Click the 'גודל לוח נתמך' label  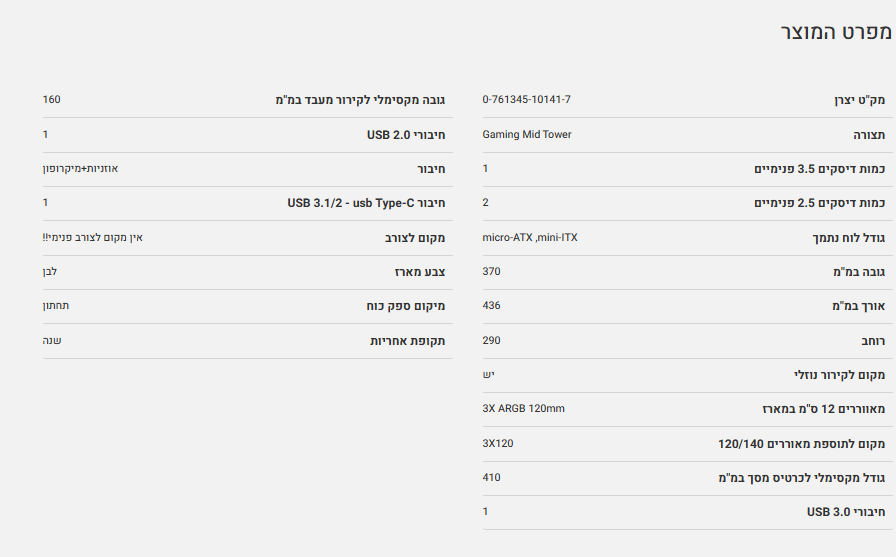pyautogui.click(x=848, y=238)
